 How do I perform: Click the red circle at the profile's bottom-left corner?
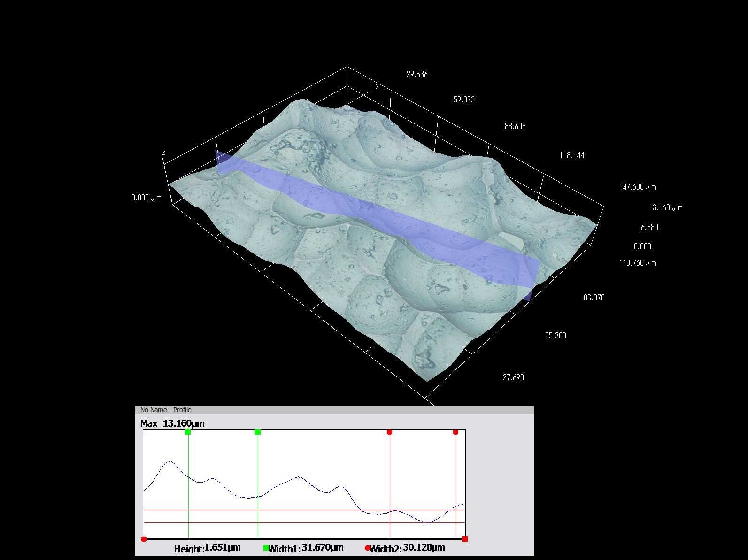[x=144, y=539]
